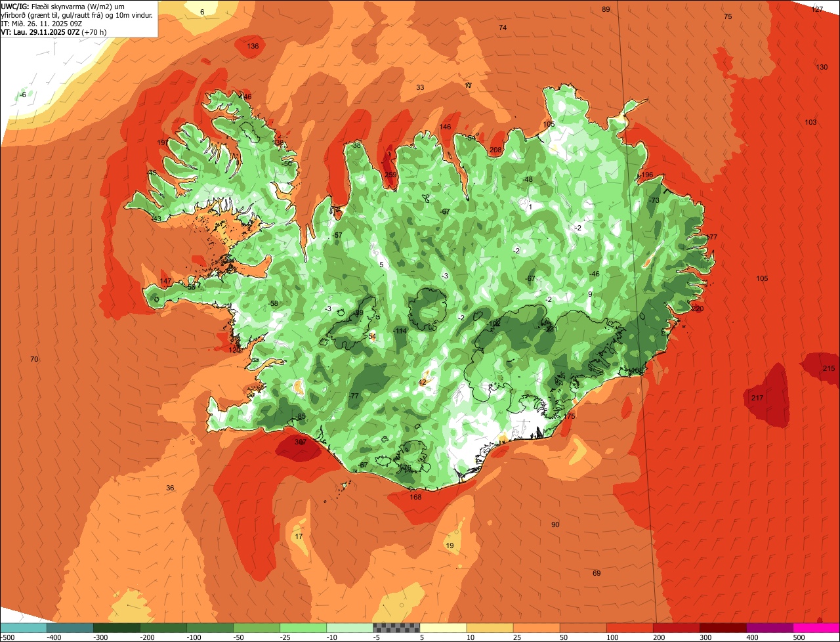The height and width of the screenshot is (642, 840).
Task: Click the flux value '103' on the map
Action: pyautogui.click(x=810, y=122)
